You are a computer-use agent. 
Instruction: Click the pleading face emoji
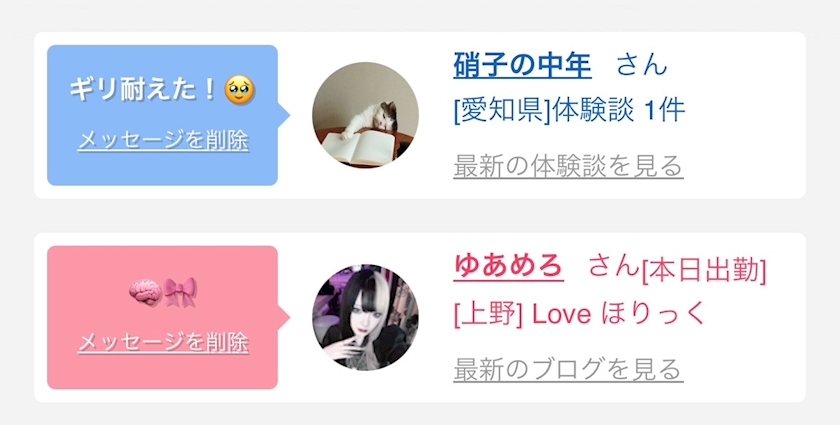pyautogui.click(x=239, y=90)
